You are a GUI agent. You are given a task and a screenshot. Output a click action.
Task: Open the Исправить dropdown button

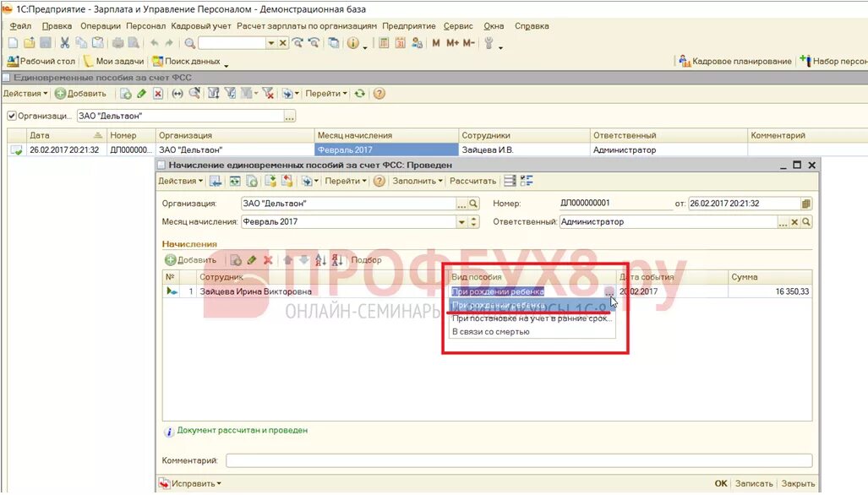point(190,484)
